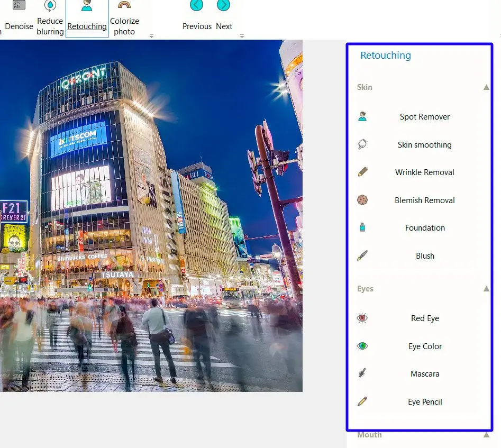501x448 pixels.
Task: Collapse the Eyes section arrow
Action: (486, 289)
